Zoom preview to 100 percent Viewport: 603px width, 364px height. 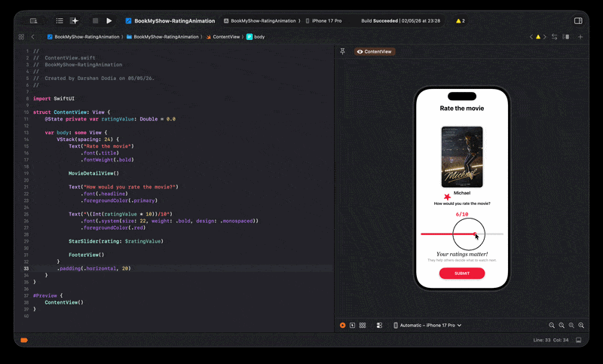click(562, 325)
